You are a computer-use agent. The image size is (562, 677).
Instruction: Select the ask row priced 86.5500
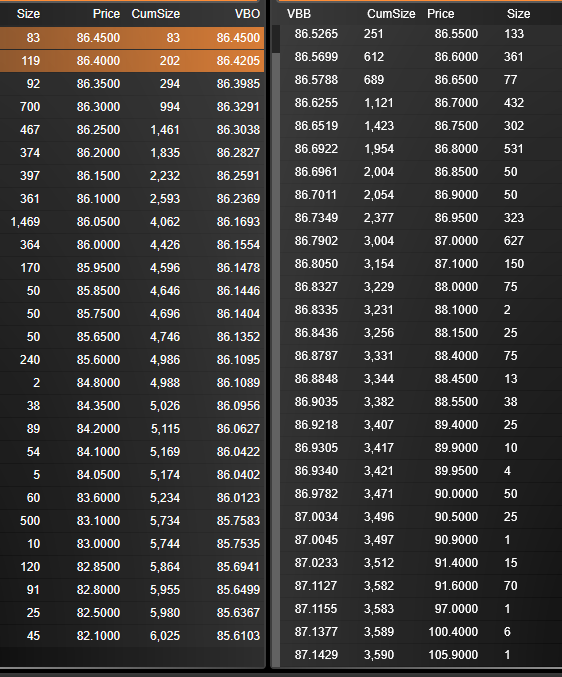[421, 34]
